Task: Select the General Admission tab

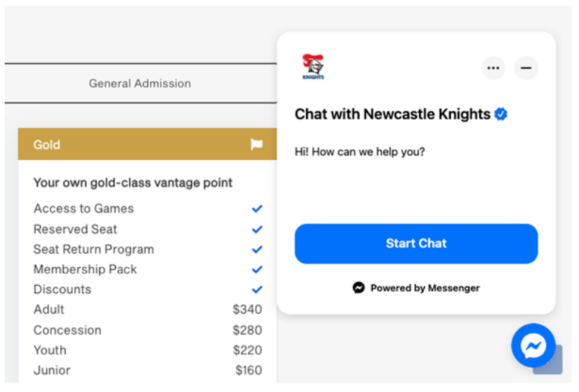Action: coord(140,83)
